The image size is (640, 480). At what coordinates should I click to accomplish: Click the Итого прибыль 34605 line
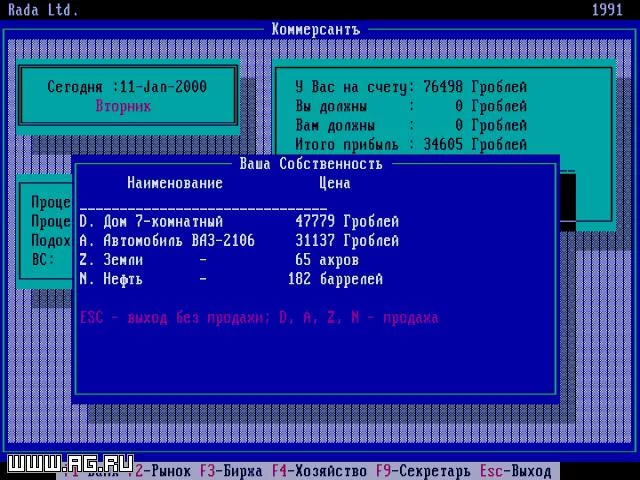(x=411, y=144)
